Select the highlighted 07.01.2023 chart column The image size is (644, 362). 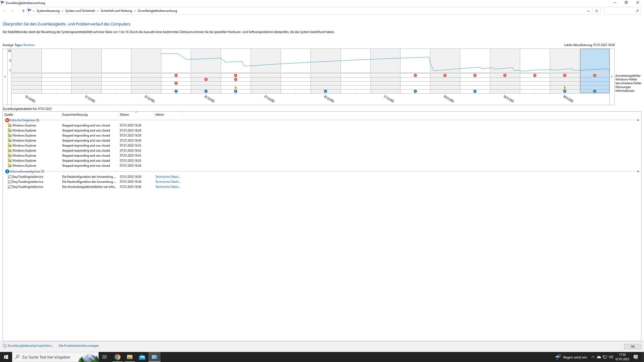point(595,60)
